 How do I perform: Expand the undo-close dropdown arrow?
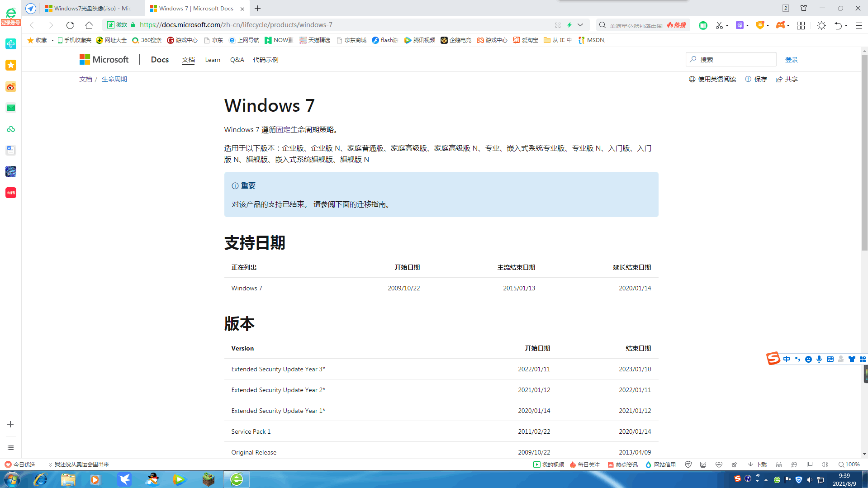846,25
